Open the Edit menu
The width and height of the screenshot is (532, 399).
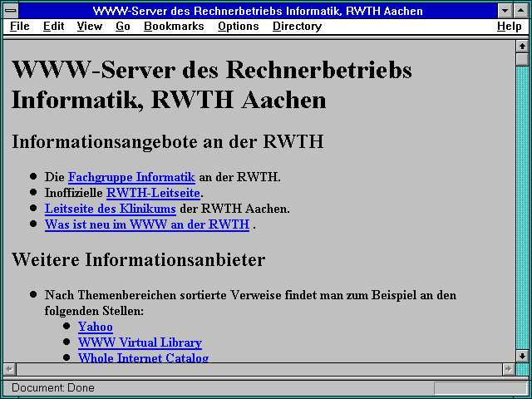(53, 26)
